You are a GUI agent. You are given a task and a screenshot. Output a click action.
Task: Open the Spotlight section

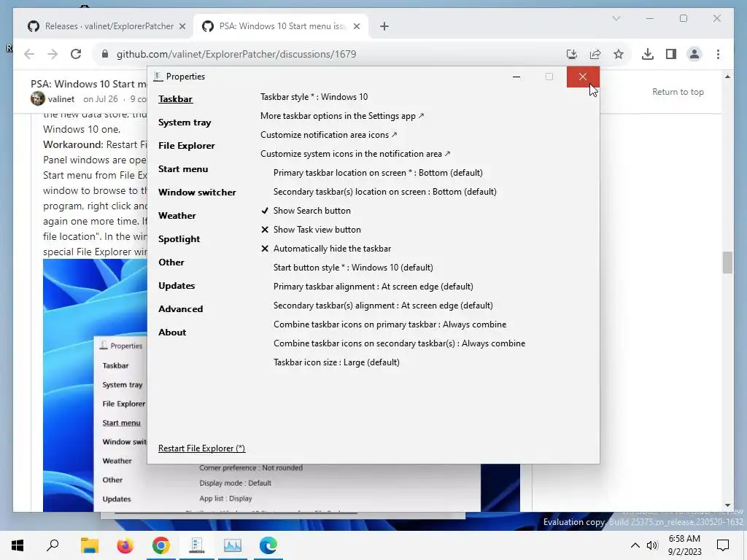(179, 239)
